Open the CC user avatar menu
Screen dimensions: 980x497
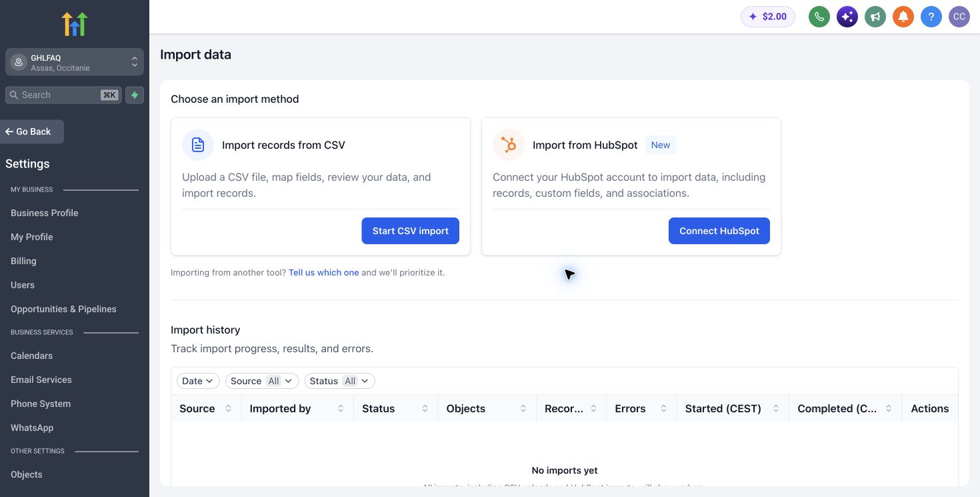[x=959, y=17]
